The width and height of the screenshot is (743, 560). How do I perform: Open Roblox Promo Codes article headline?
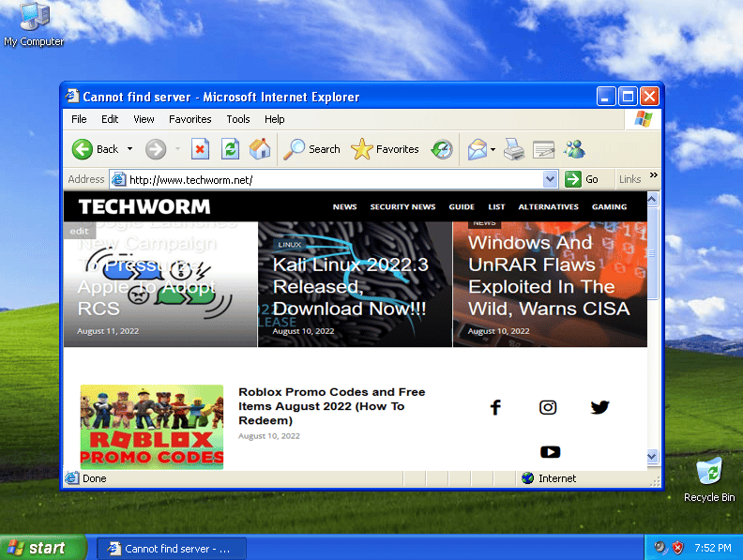coord(332,406)
